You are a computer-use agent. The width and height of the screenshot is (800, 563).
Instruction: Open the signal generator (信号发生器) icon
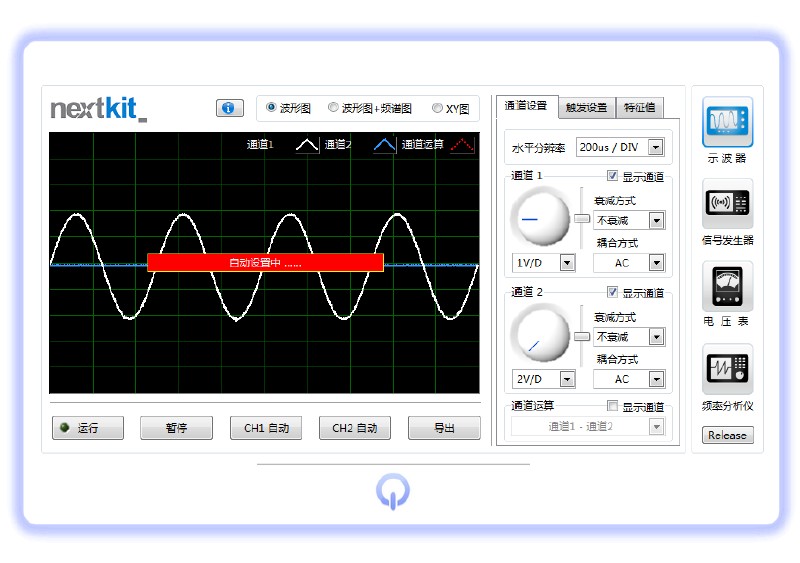[727, 203]
